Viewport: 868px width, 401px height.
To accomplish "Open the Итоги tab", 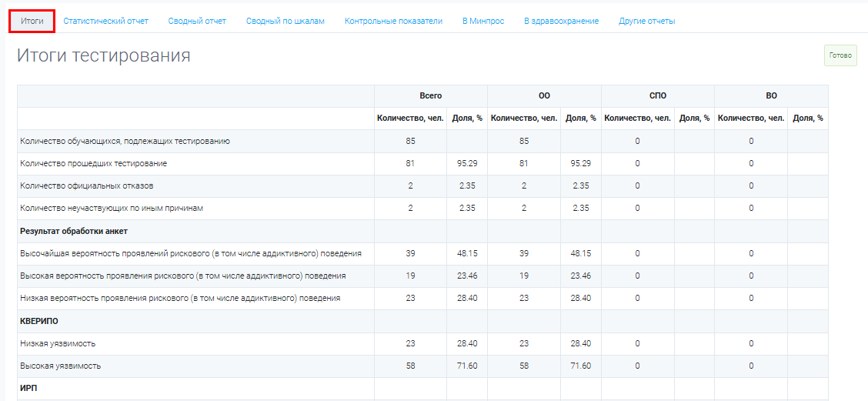I will click(32, 21).
